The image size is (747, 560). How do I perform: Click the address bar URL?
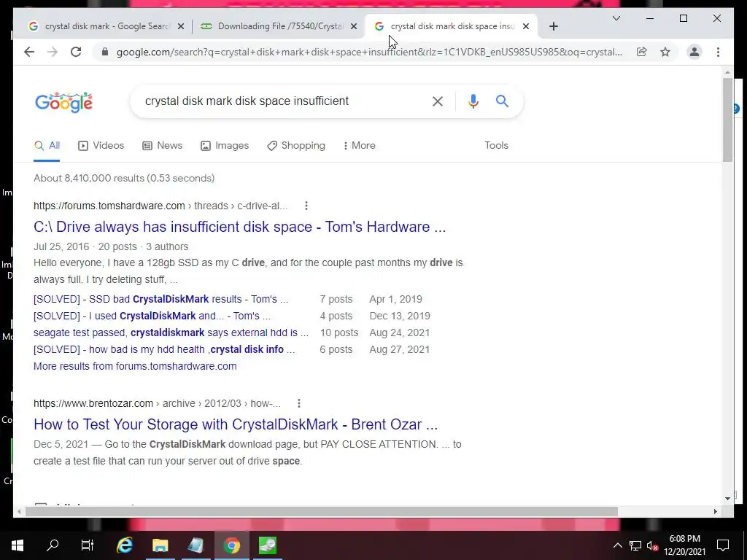369,52
